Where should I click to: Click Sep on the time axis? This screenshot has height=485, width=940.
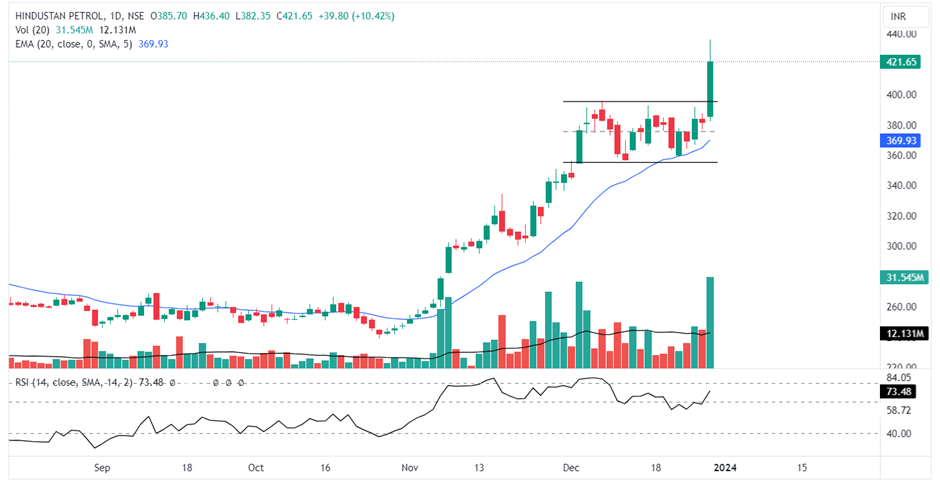pyautogui.click(x=99, y=467)
